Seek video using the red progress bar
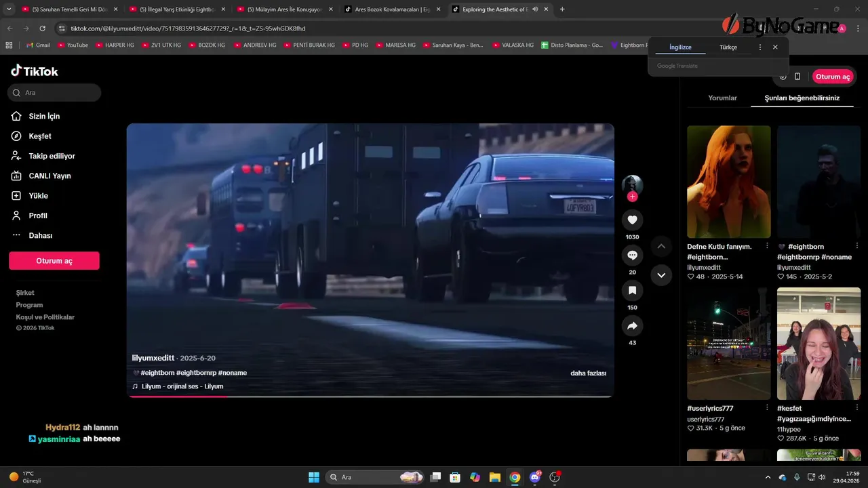The image size is (868, 488). pos(371,396)
